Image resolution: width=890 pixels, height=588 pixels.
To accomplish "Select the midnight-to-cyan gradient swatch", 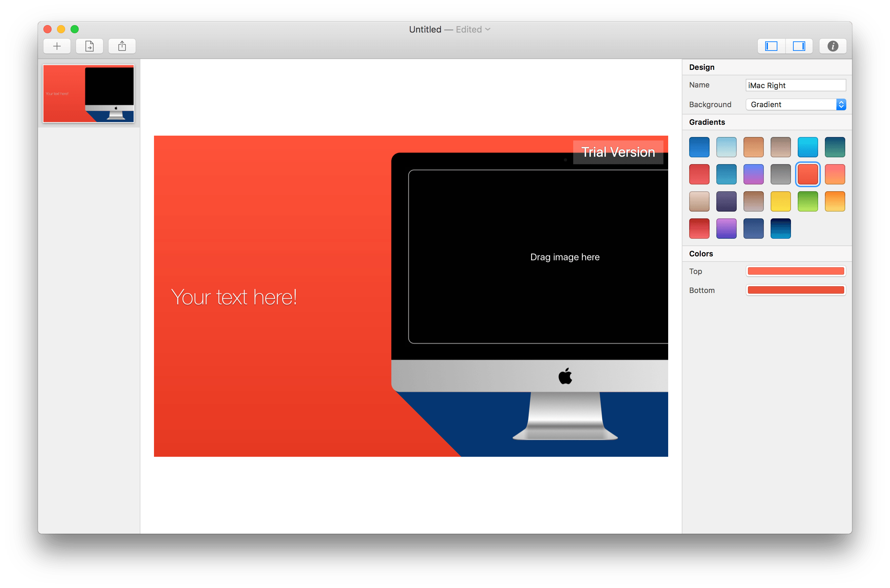I will tap(780, 228).
